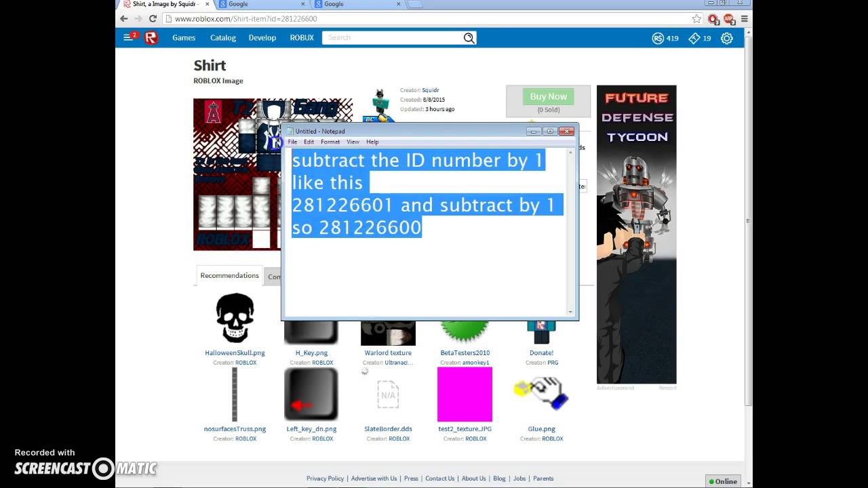Open the SlateBorder.dds thumbnail
This screenshot has height=488, width=868.
click(x=388, y=394)
